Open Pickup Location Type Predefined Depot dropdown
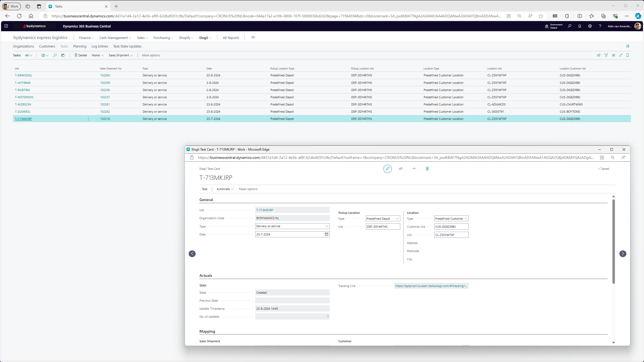Viewport: 644px width, 362px height. pos(397,219)
